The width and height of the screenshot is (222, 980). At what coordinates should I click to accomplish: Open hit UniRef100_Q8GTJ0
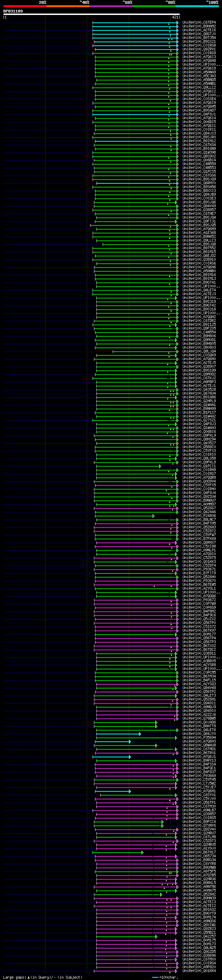coord(199,34)
